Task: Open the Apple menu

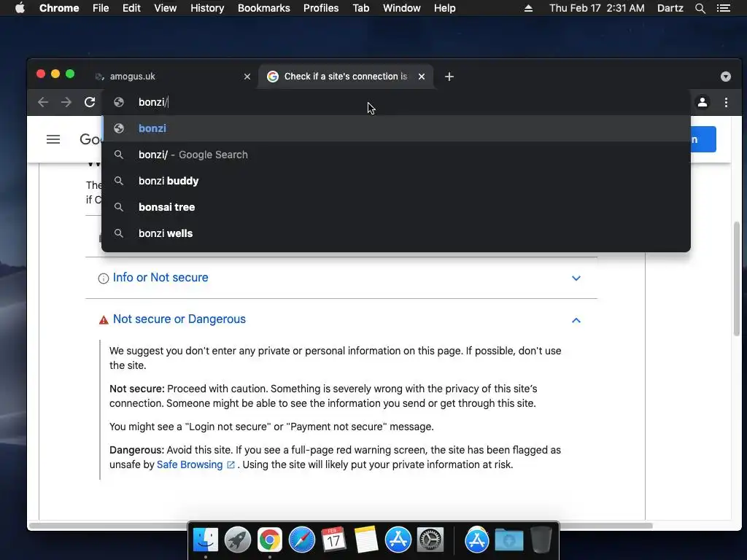Action: tap(20, 8)
